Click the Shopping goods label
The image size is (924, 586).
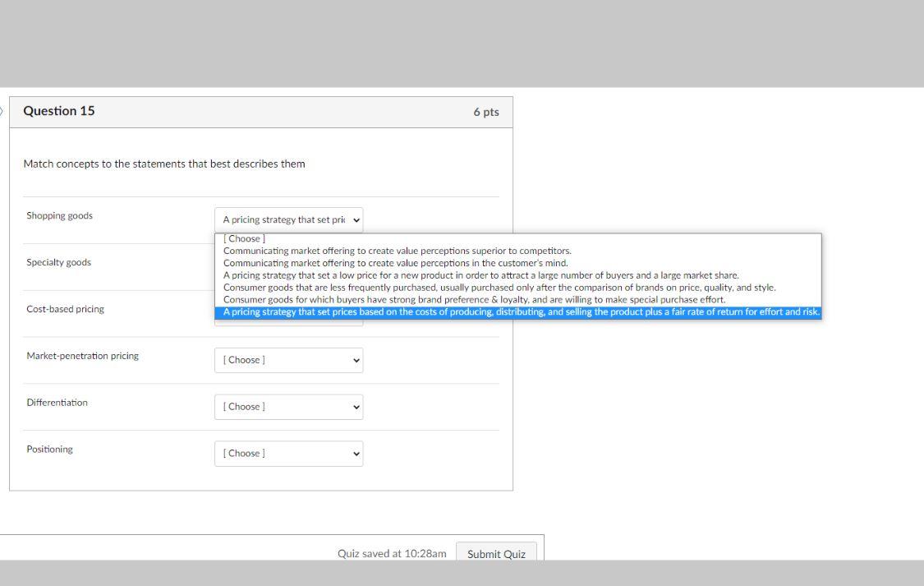[59, 216]
